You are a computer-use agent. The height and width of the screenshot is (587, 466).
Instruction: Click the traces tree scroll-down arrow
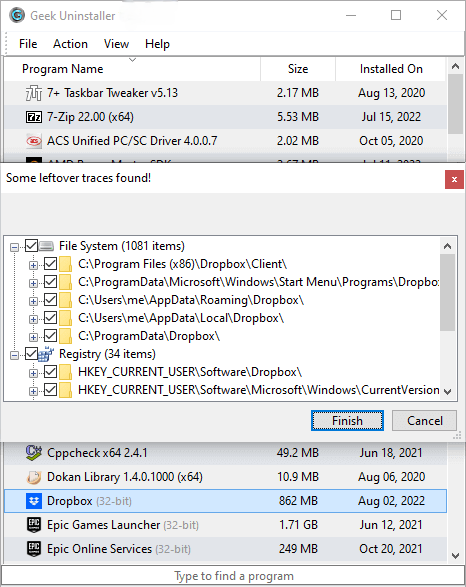click(447, 392)
